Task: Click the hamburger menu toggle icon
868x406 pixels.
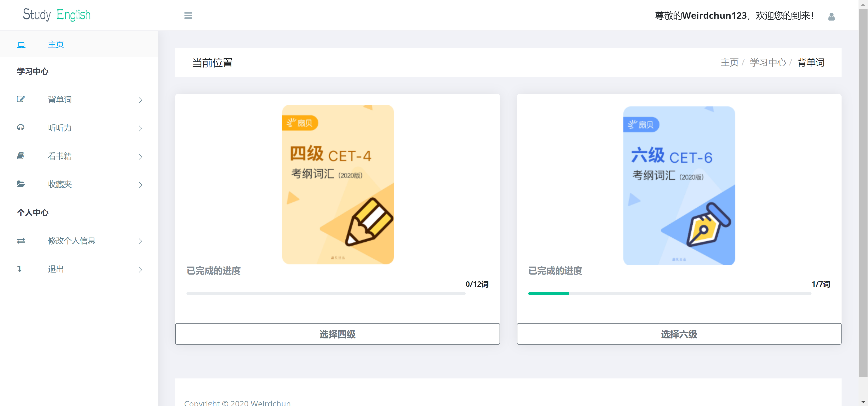Action: 188,16
